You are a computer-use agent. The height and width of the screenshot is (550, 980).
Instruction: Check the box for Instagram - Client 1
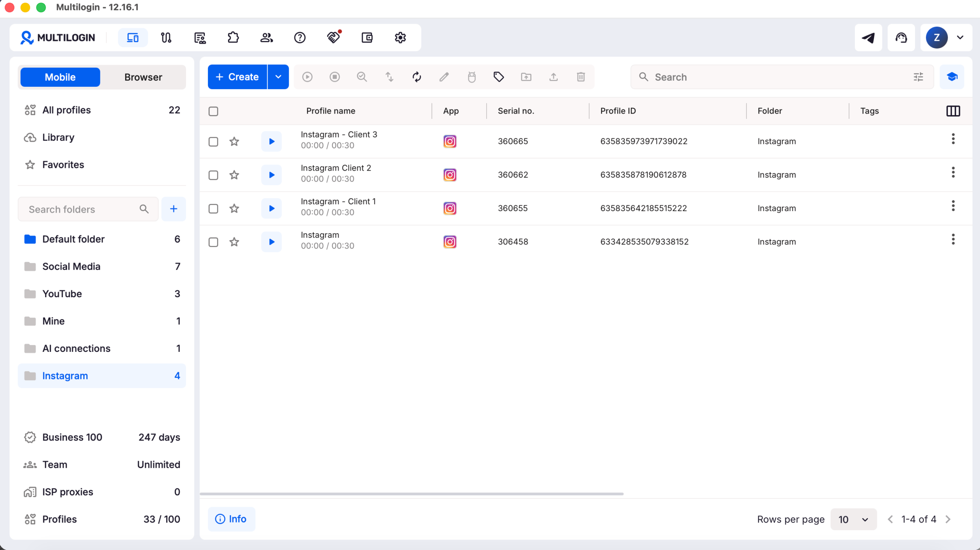point(213,208)
